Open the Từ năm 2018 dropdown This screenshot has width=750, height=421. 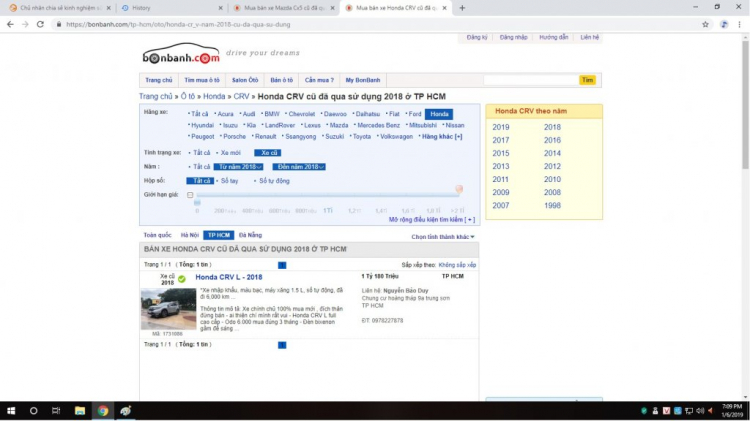click(x=238, y=166)
